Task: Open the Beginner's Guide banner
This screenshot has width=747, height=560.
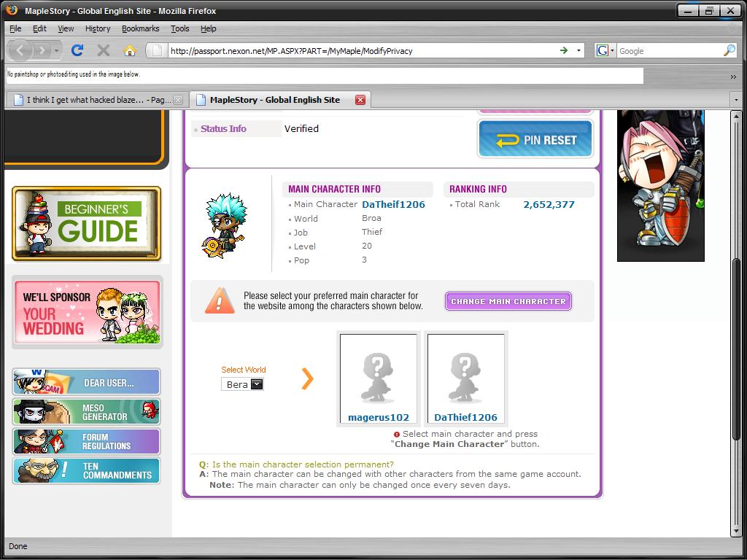Action: pyautogui.click(x=86, y=224)
